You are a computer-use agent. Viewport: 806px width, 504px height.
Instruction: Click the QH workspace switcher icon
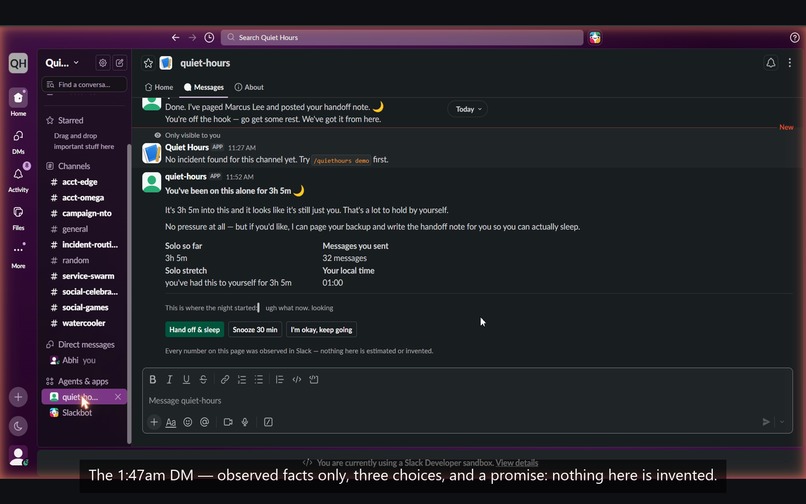pos(18,63)
